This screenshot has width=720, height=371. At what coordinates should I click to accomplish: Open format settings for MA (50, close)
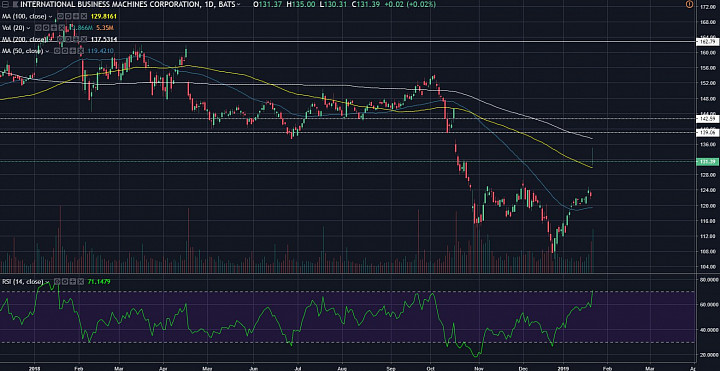65,51
